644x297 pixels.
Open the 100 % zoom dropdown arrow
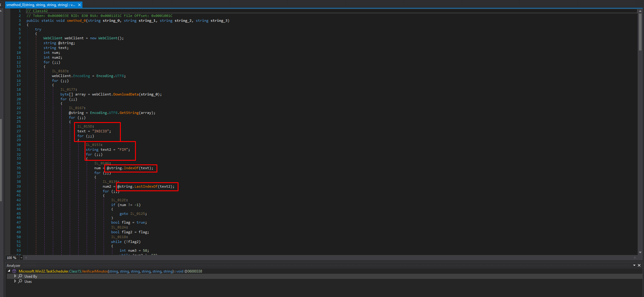click(x=21, y=258)
